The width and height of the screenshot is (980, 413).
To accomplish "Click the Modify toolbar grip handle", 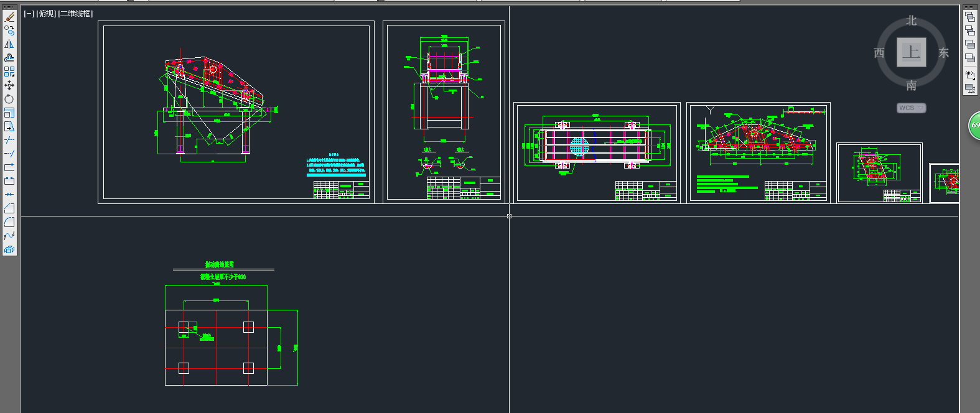I will [9, 7].
